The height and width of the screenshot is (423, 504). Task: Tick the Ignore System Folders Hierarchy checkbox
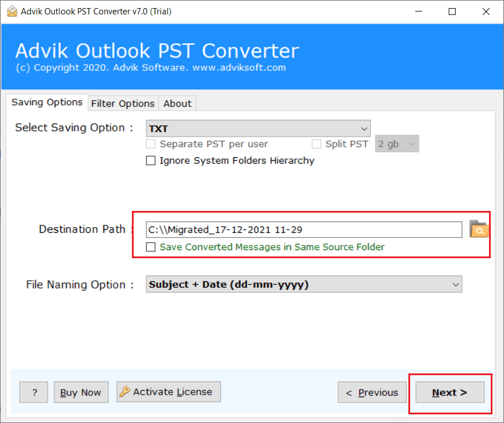(151, 160)
